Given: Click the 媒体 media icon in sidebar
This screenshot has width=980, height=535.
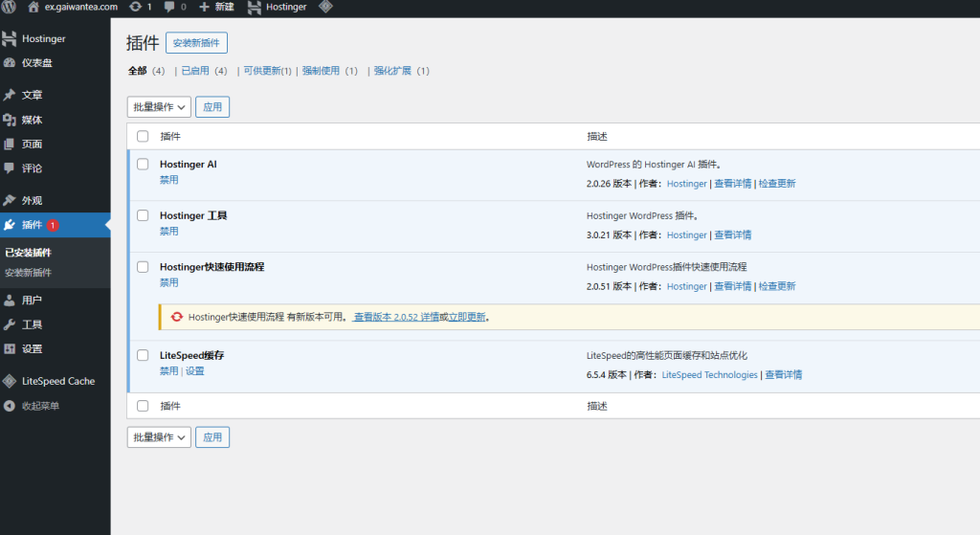Looking at the screenshot, I should point(10,120).
